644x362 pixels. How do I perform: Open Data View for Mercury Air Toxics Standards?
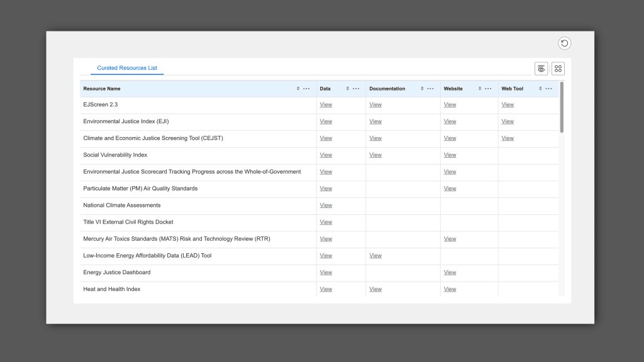point(326,239)
